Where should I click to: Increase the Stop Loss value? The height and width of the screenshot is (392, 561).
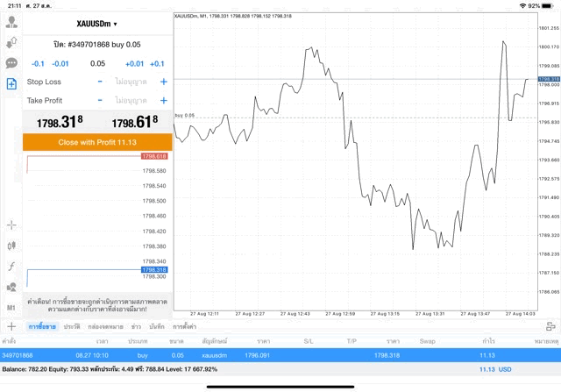163,82
